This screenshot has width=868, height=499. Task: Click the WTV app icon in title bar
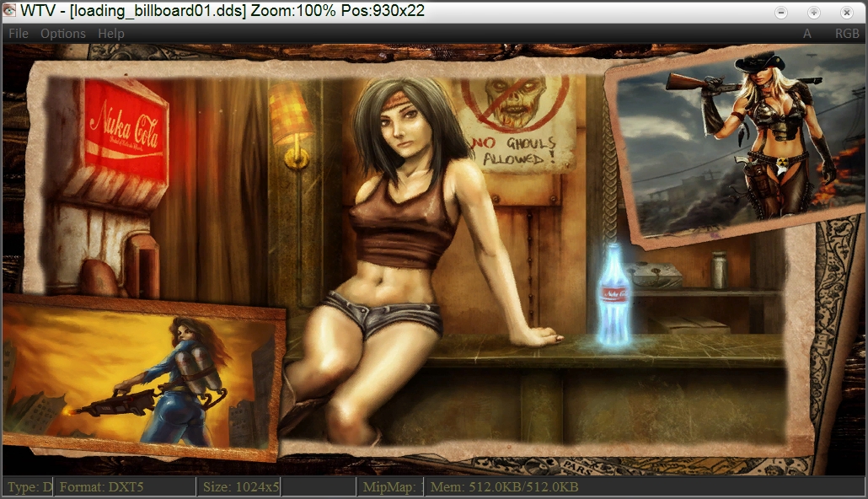click(9, 11)
